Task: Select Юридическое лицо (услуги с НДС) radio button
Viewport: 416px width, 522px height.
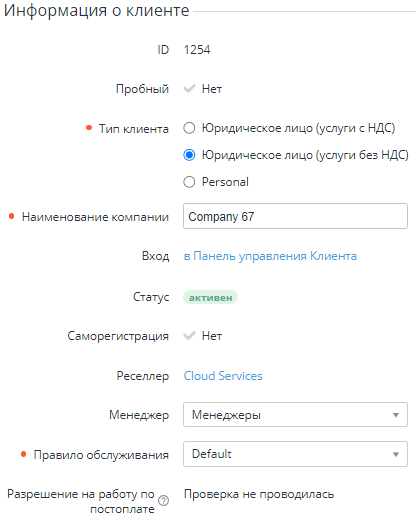Action: tap(189, 128)
